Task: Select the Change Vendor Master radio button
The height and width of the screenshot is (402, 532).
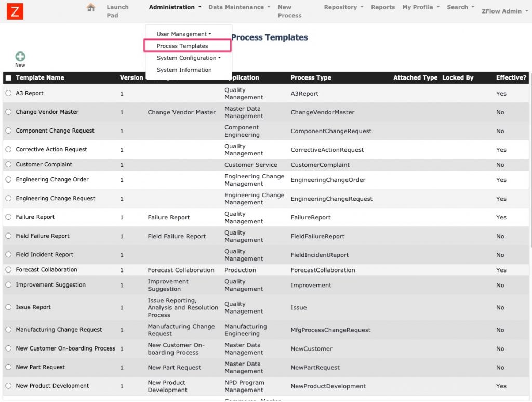Action: [x=8, y=112]
